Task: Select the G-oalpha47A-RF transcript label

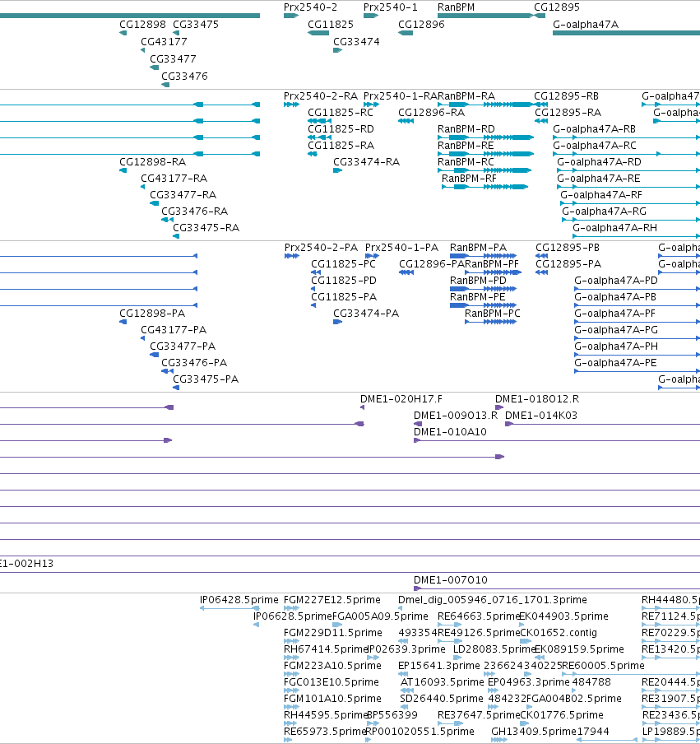Action: coord(601,194)
